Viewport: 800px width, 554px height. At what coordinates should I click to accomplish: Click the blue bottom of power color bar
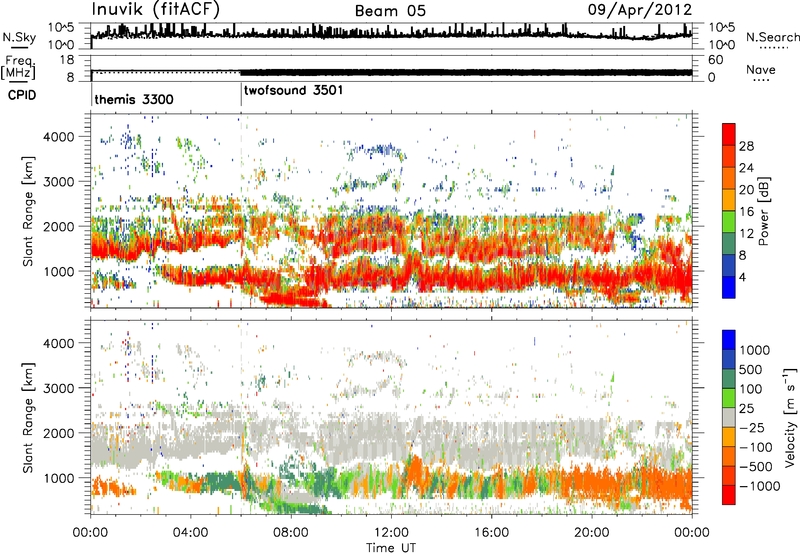click(x=729, y=287)
